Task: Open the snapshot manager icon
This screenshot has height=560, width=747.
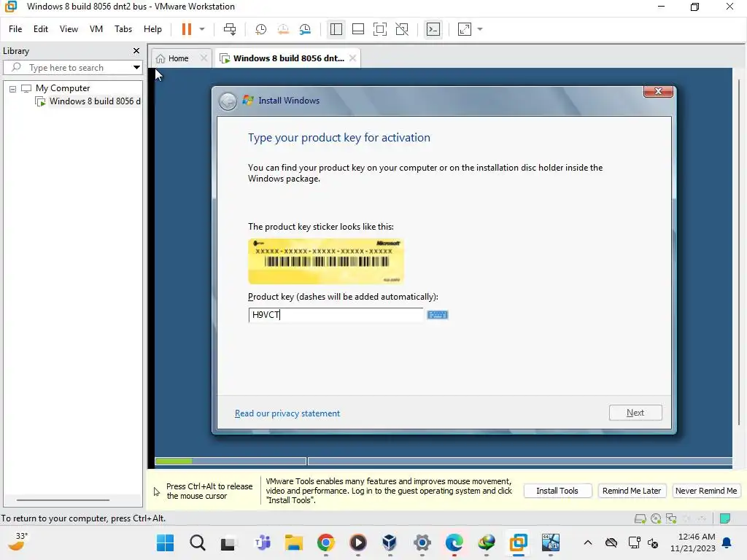Action: 305,29
